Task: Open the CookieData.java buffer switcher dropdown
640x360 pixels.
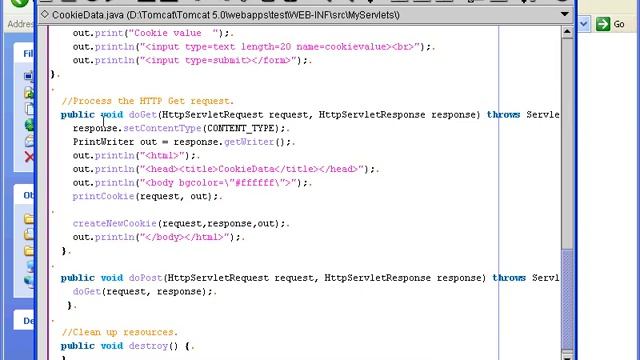Action: point(564,14)
